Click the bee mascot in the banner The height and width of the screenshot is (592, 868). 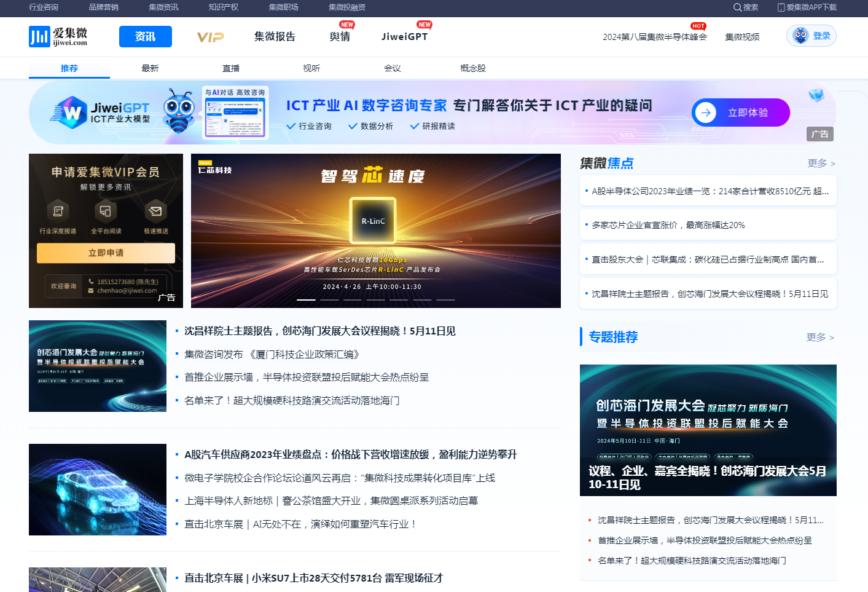[179, 111]
